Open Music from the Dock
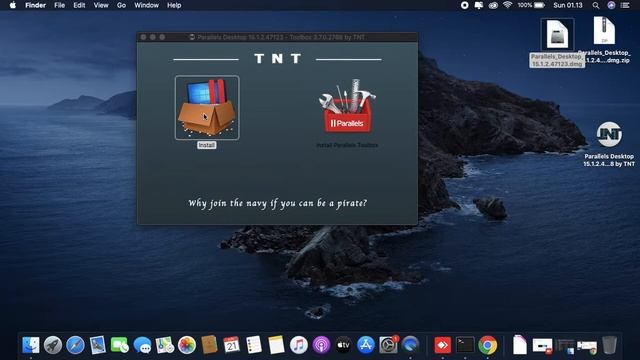This screenshot has width=640, height=360. tap(298, 345)
